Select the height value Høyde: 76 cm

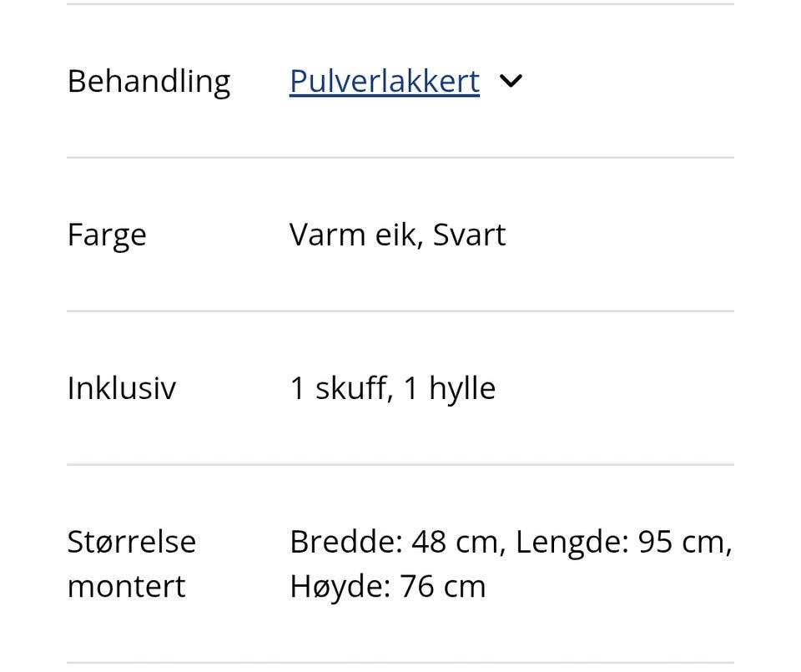(388, 585)
